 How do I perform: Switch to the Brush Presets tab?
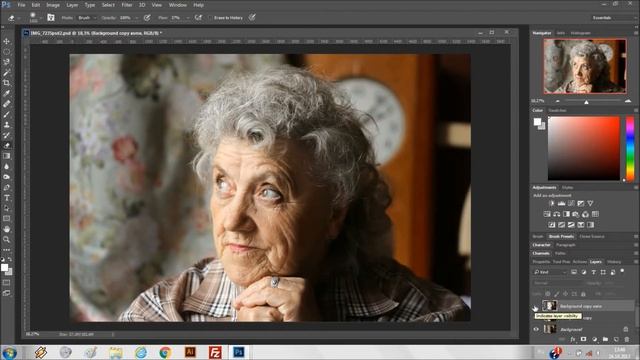561,236
